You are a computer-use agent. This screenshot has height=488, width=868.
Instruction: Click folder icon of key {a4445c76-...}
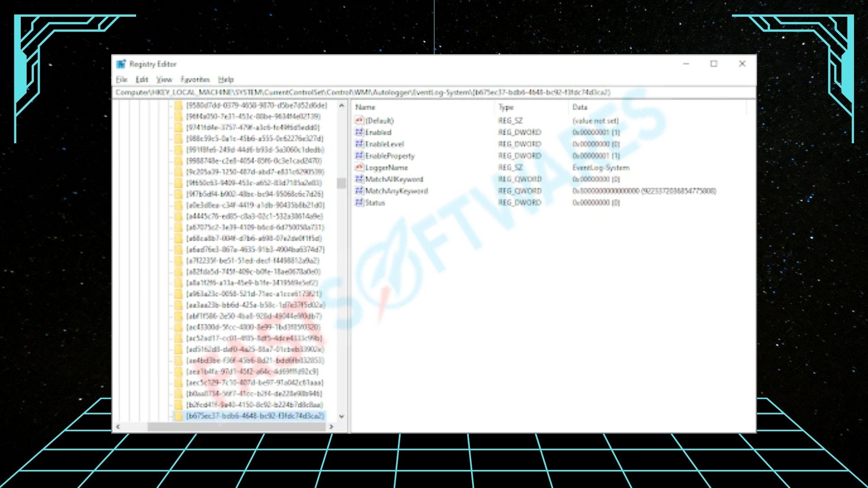[x=179, y=216]
